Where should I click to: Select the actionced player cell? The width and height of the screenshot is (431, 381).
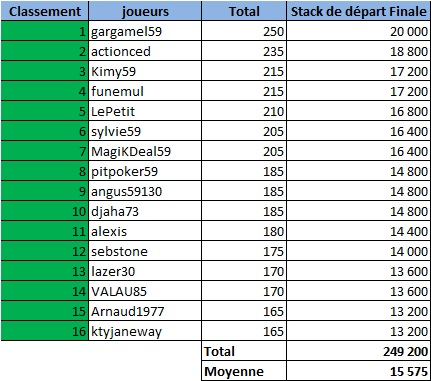click(145, 51)
